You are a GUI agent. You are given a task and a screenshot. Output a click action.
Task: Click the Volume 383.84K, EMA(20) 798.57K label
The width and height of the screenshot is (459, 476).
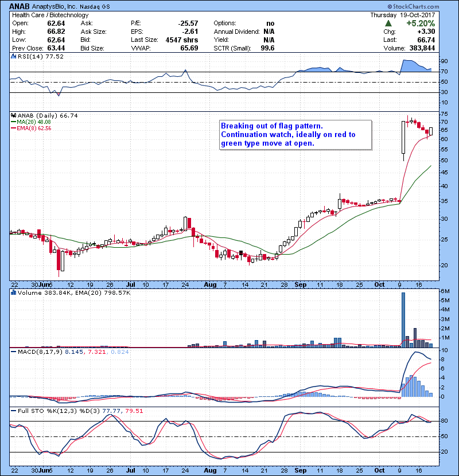pyautogui.click(x=74, y=292)
